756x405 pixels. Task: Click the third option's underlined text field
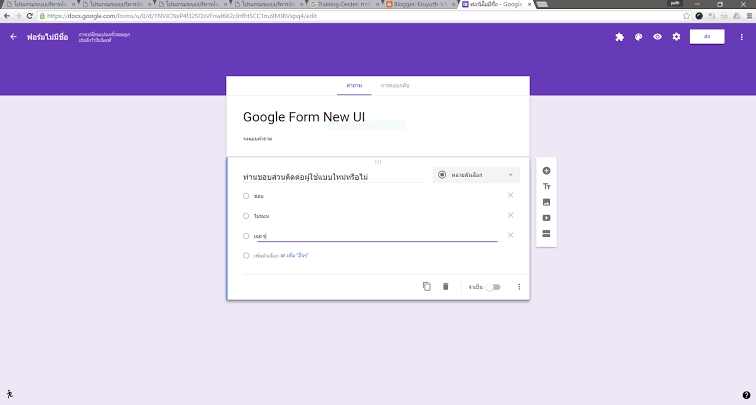pos(377,236)
